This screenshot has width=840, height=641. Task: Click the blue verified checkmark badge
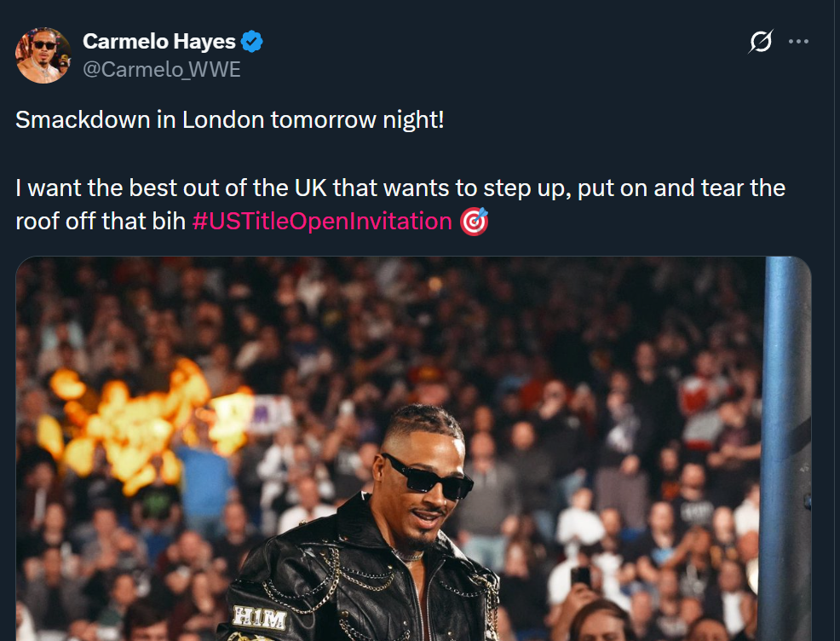tap(251, 41)
